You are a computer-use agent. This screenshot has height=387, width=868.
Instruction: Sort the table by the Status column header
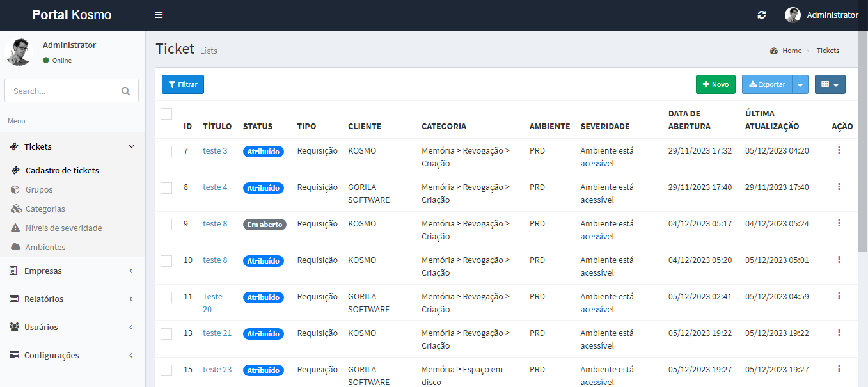258,127
